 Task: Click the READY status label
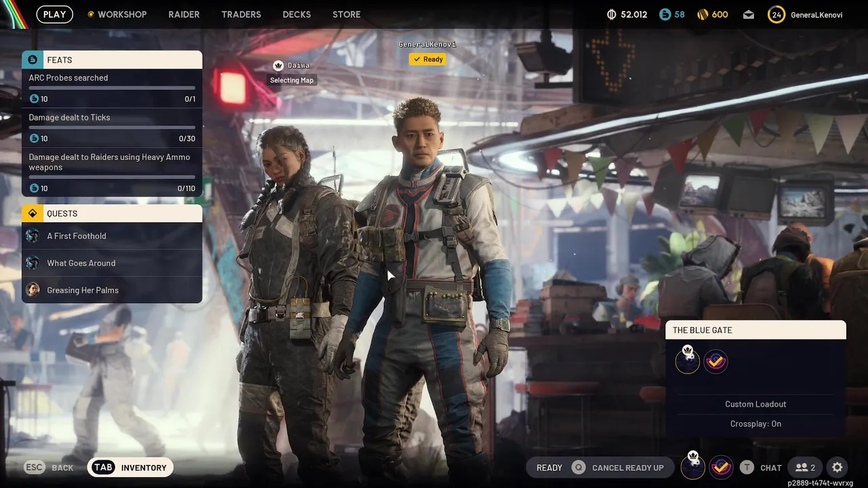549,468
